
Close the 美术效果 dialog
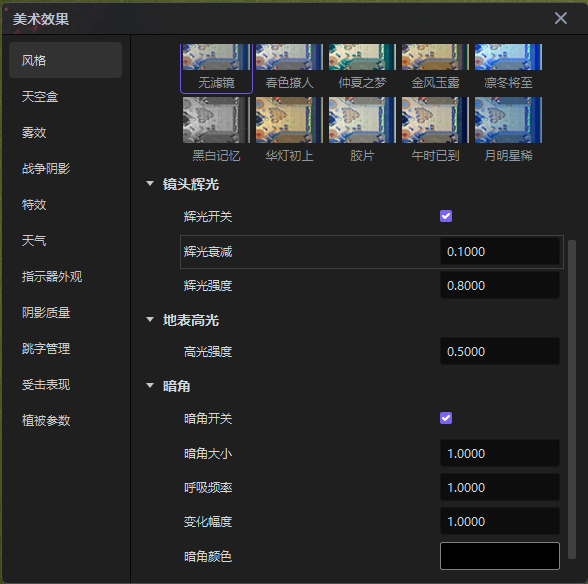pyautogui.click(x=561, y=18)
